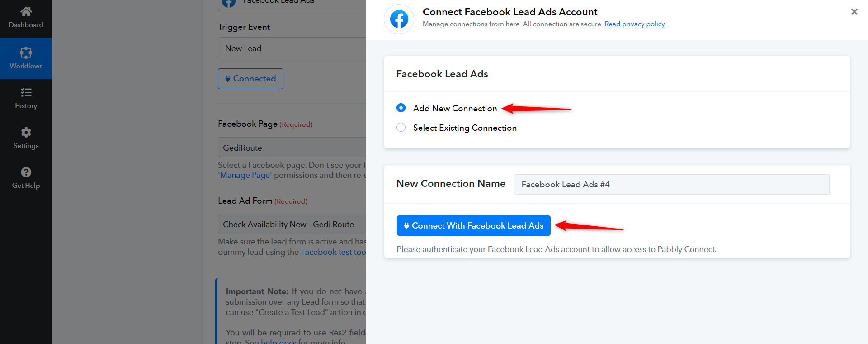Screen dimensions: 868x344
Task: Click the Get Help question icon
Action: coord(26,172)
